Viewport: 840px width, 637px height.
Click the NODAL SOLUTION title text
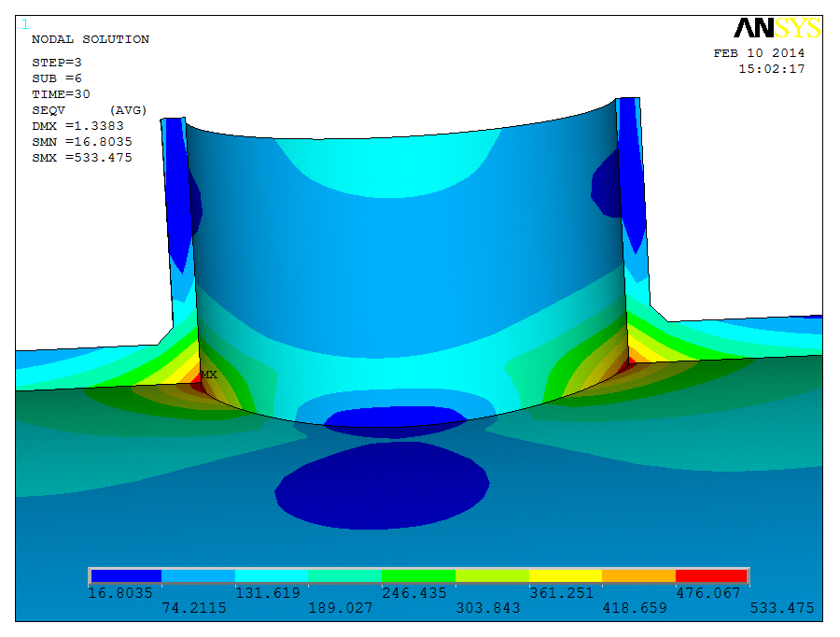click(91, 39)
